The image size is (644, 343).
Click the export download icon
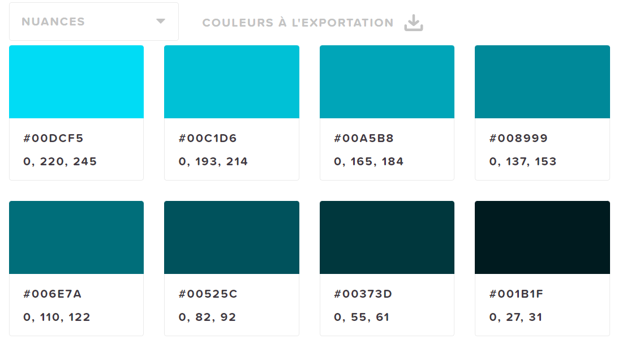(414, 23)
